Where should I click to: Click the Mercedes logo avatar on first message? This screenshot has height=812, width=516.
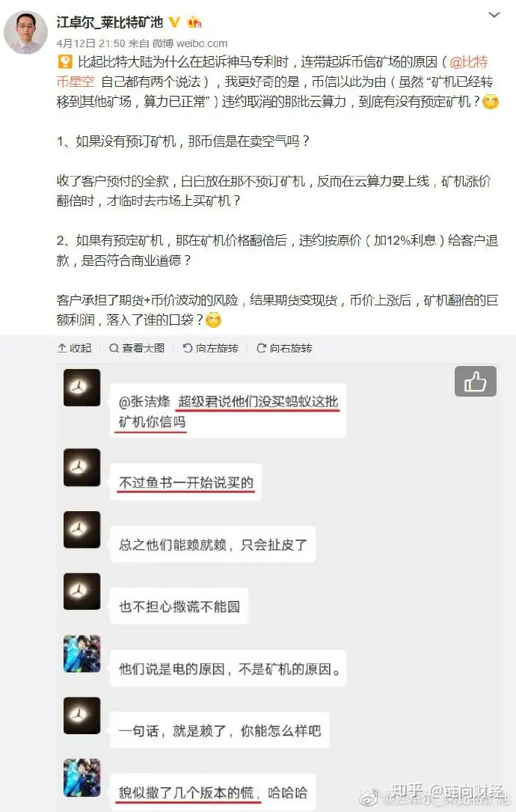coord(82,388)
